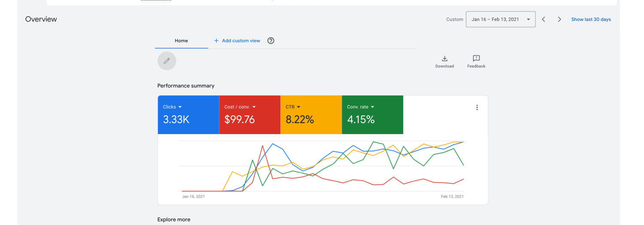Open the Feedback dialog
This screenshot has width=644, height=225.
476,61
